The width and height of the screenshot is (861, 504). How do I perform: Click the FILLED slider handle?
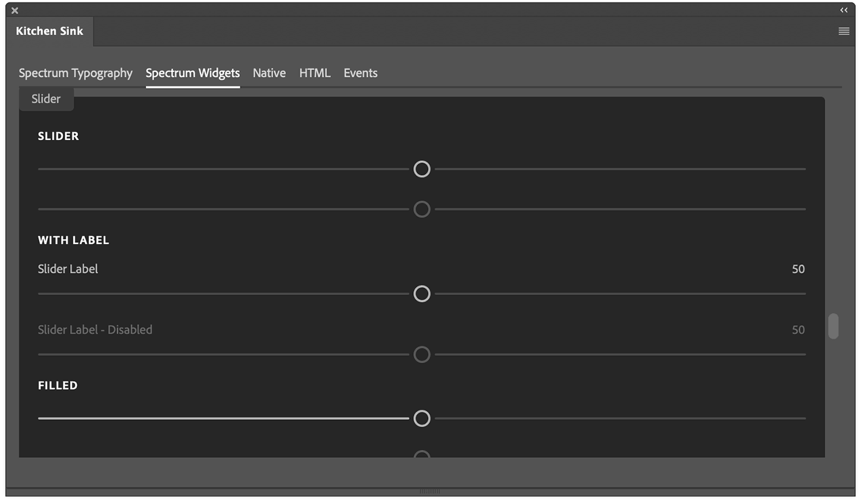pyautogui.click(x=422, y=419)
